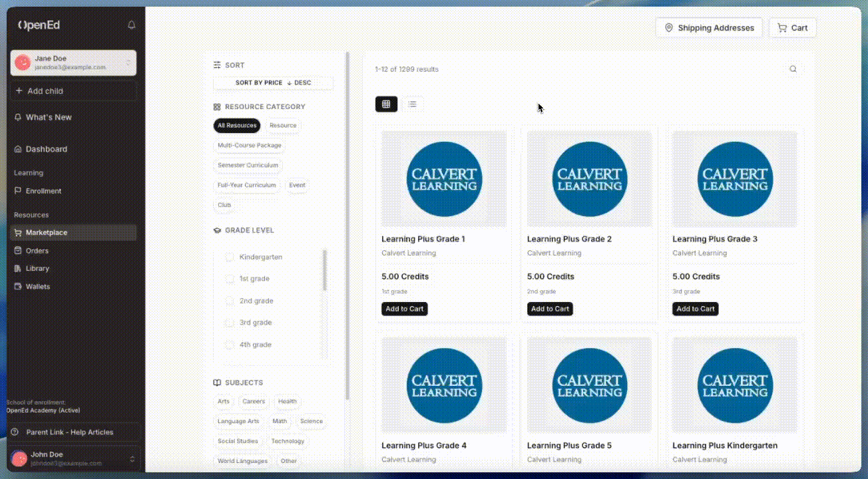Click the notification bell icon
Image resolution: width=868 pixels, height=479 pixels.
tap(131, 25)
